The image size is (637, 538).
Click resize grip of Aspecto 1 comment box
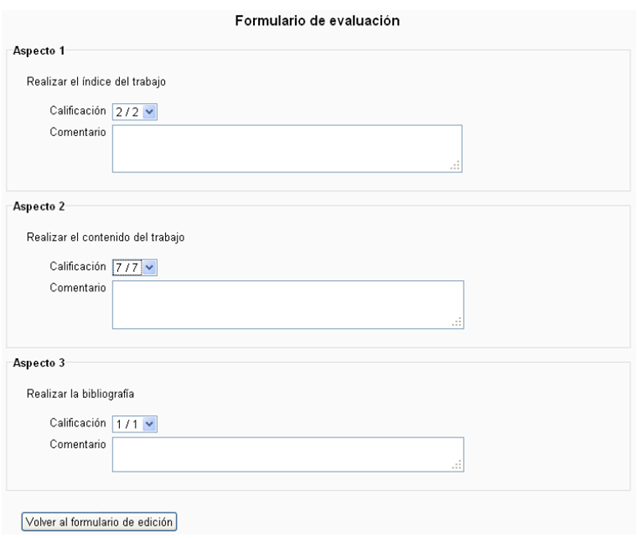(x=455, y=166)
